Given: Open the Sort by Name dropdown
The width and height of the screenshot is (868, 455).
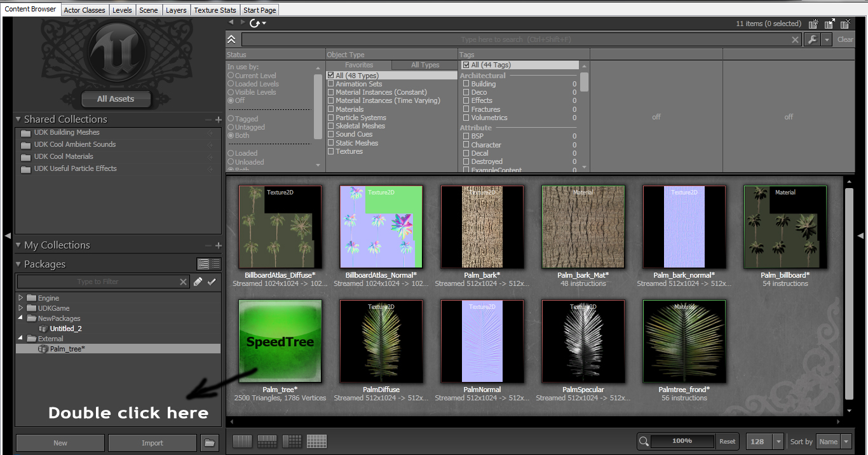Looking at the screenshot, I should [846, 442].
